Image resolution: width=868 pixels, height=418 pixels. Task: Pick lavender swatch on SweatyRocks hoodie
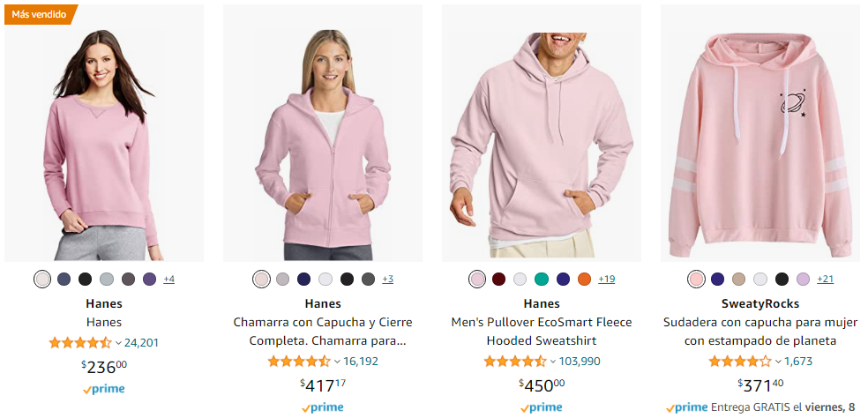click(804, 279)
